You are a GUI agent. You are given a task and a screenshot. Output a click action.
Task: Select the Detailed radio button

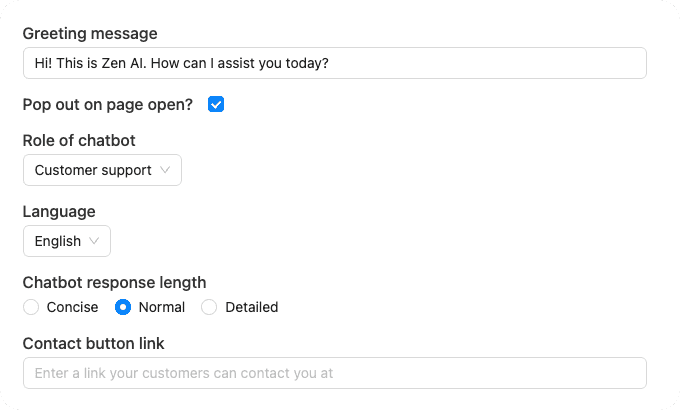coord(209,307)
